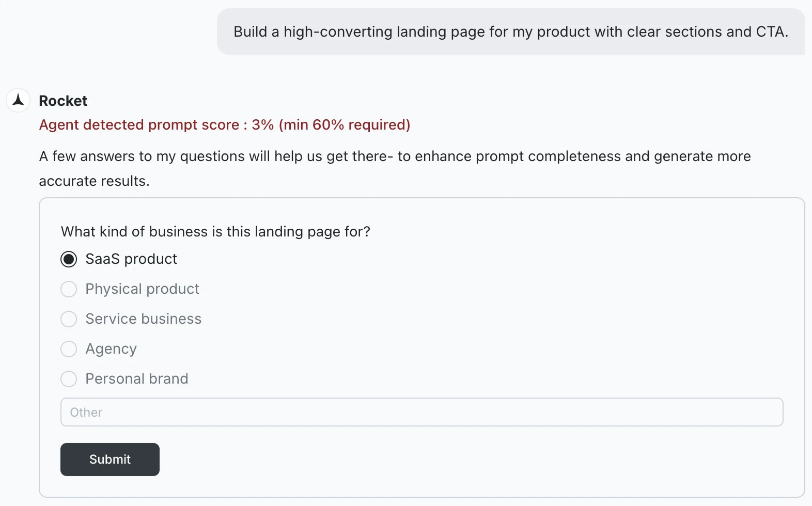
Task: Click the prompt completeness helper message
Action: pos(395,168)
